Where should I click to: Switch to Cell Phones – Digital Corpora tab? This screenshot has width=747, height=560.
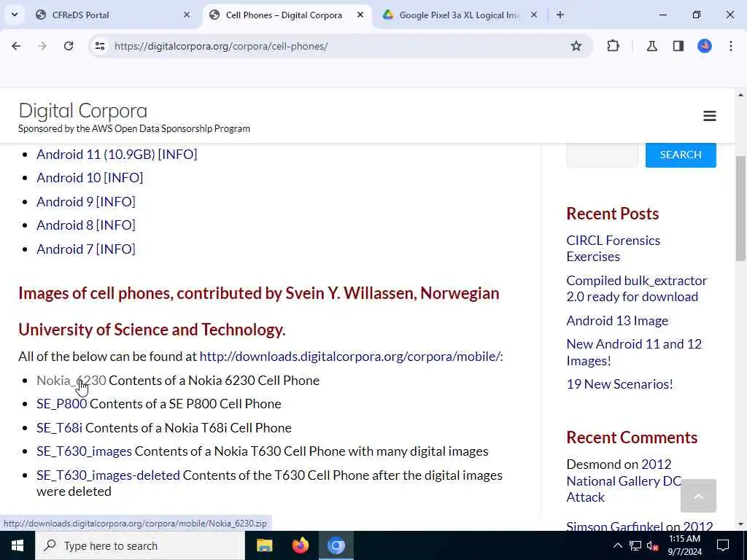[287, 15]
